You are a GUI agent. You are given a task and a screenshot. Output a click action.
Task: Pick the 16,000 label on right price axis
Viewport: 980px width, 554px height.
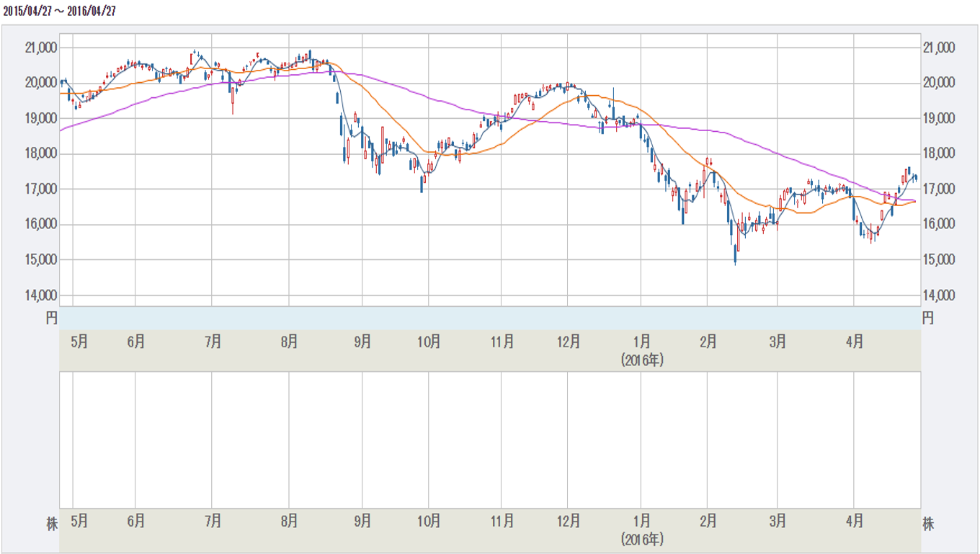[939, 224]
